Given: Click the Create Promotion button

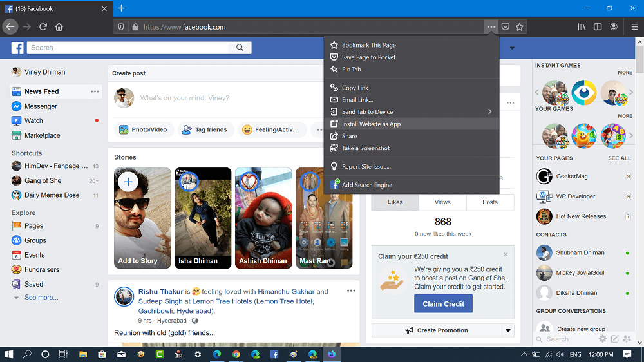Looking at the screenshot, I should coord(437,330).
